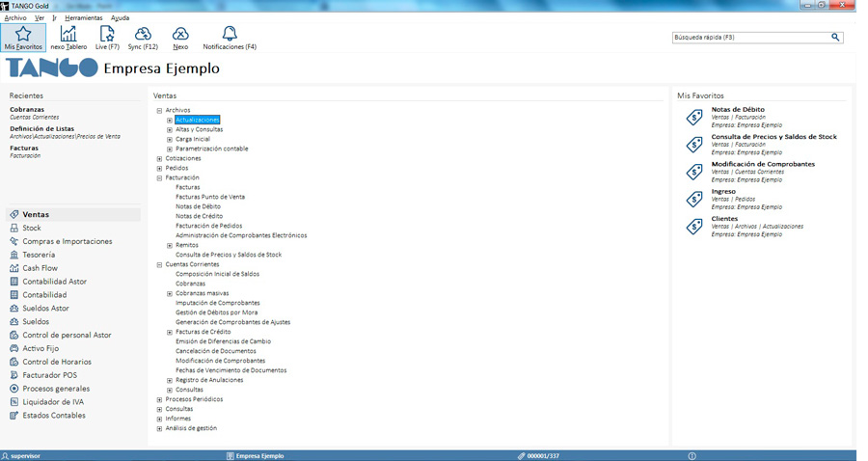Screen dimensions: 868x461
Task: Select Fechas de Vencimiento de Documentos item
Action: pos(231,370)
